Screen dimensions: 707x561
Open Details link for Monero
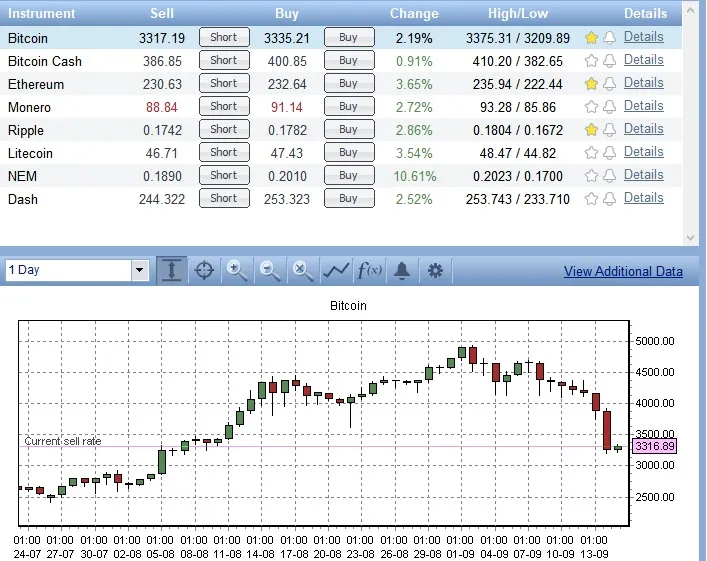[643, 106]
